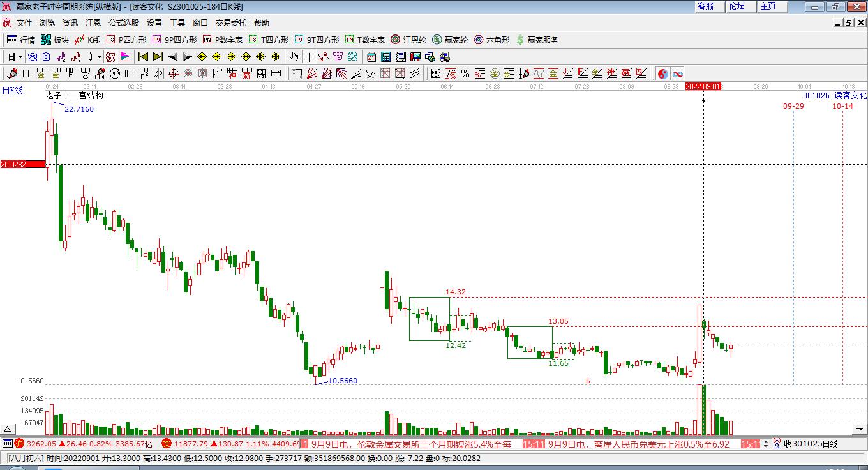This screenshot has width=868, height=470.
Task: Click the 14.32 resistance price label
Action: pyautogui.click(x=456, y=292)
